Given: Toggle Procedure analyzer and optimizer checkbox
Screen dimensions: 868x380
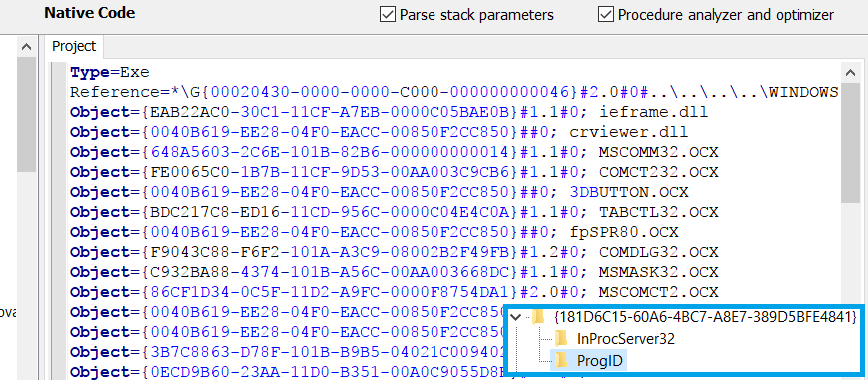Looking at the screenshot, I should [606, 14].
